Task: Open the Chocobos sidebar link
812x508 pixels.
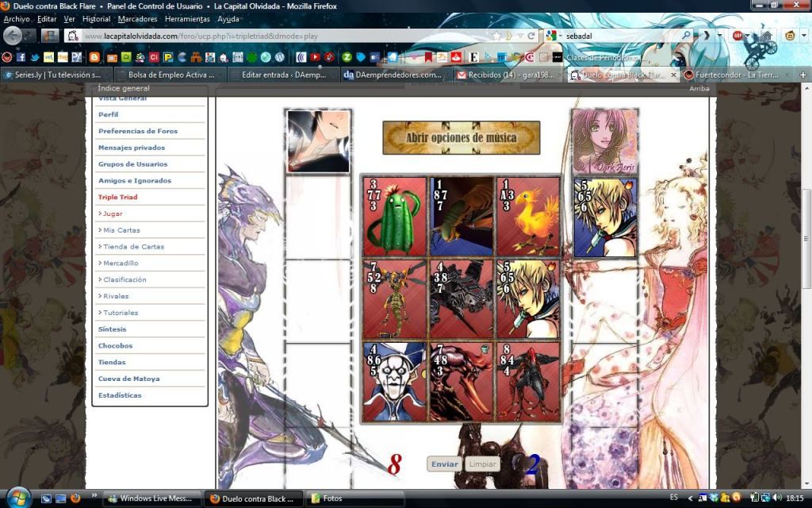Action: (x=115, y=346)
